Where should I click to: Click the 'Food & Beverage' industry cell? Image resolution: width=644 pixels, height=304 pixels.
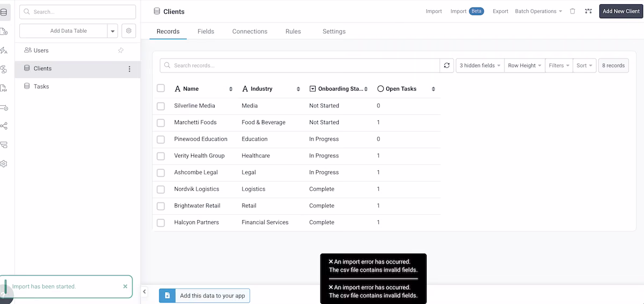click(x=264, y=122)
